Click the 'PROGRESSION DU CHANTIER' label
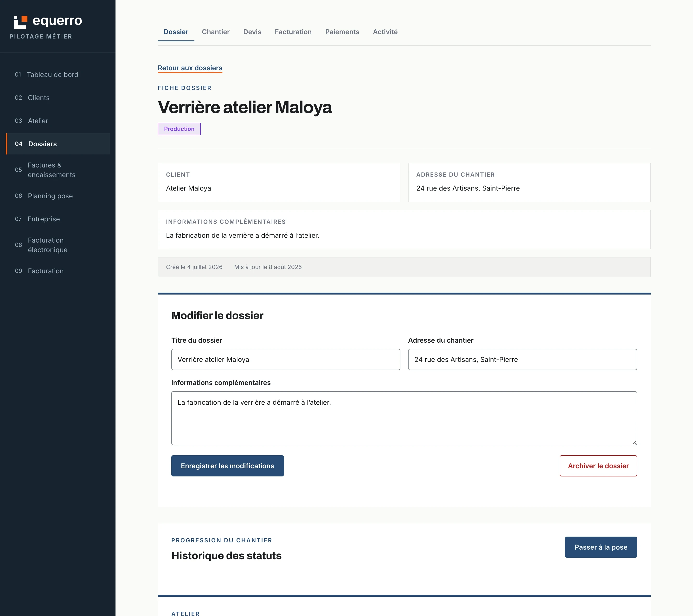This screenshot has height=616, width=693. [222, 540]
